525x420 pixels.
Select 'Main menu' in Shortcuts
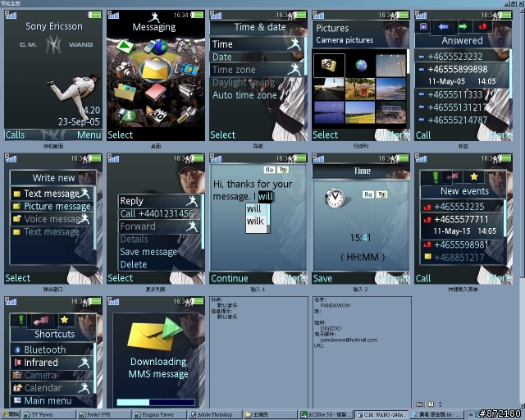[52, 400]
